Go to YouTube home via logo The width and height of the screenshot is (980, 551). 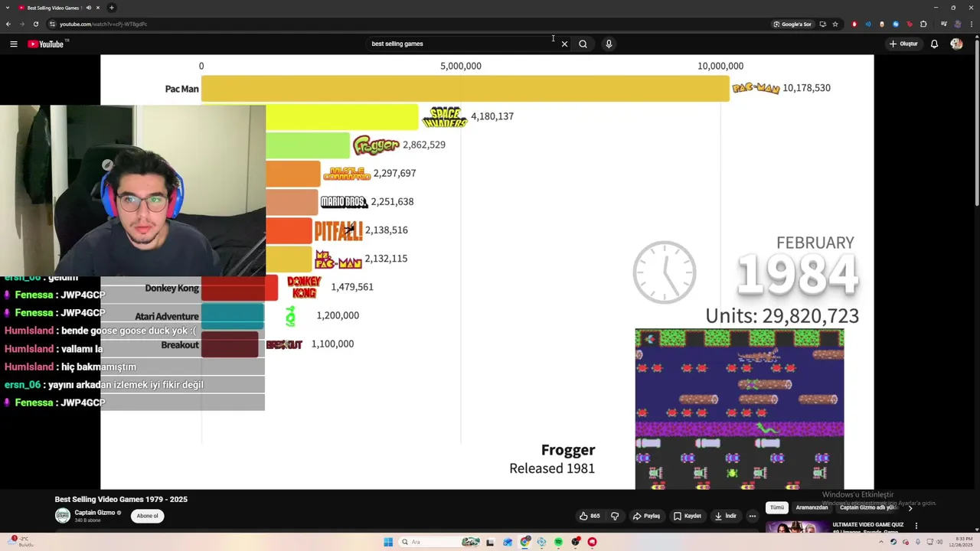(47, 44)
